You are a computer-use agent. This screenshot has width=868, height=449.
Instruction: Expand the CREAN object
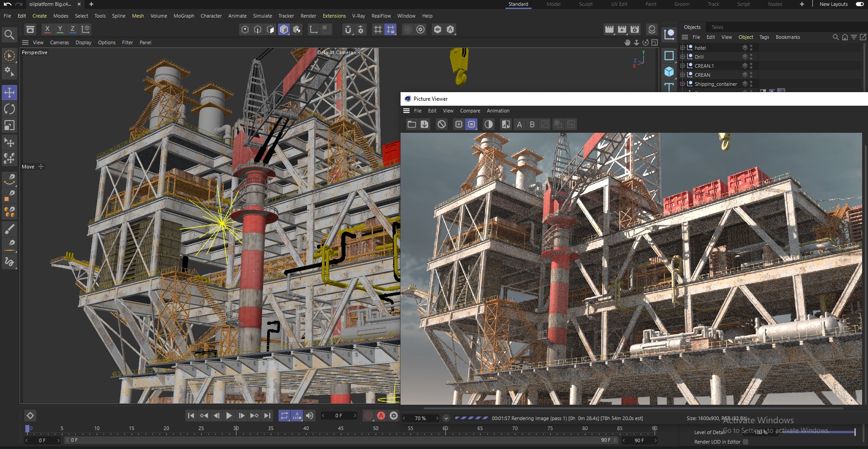point(683,75)
